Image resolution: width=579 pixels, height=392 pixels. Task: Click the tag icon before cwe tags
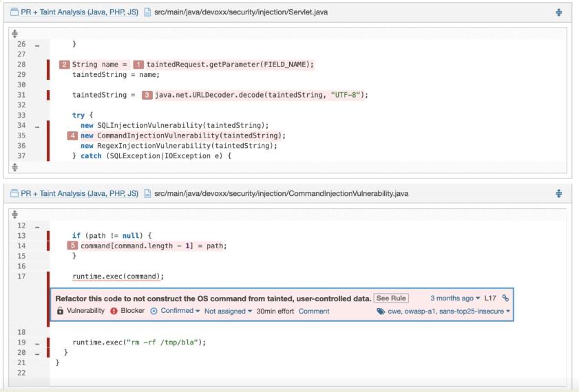click(381, 312)
